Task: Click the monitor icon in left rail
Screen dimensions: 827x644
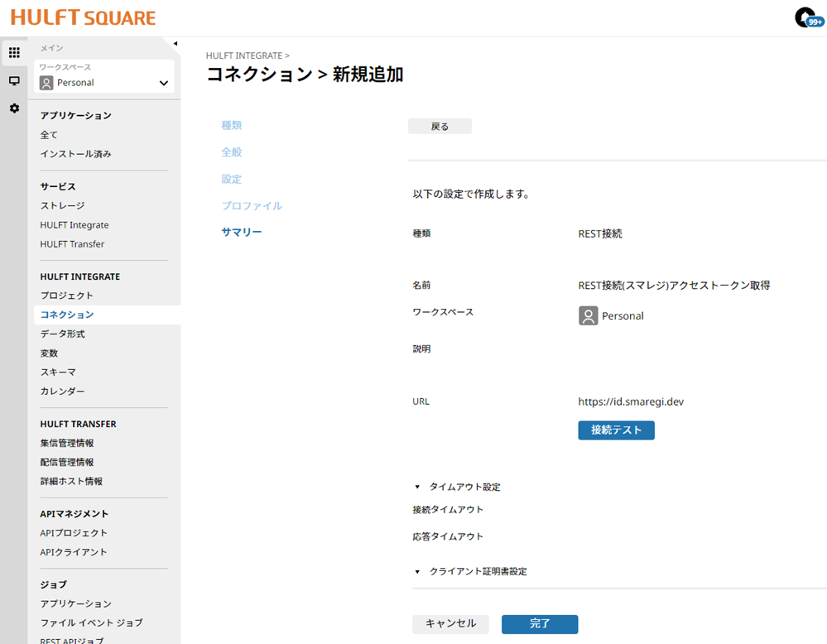Action: click(x=14, y=80)
